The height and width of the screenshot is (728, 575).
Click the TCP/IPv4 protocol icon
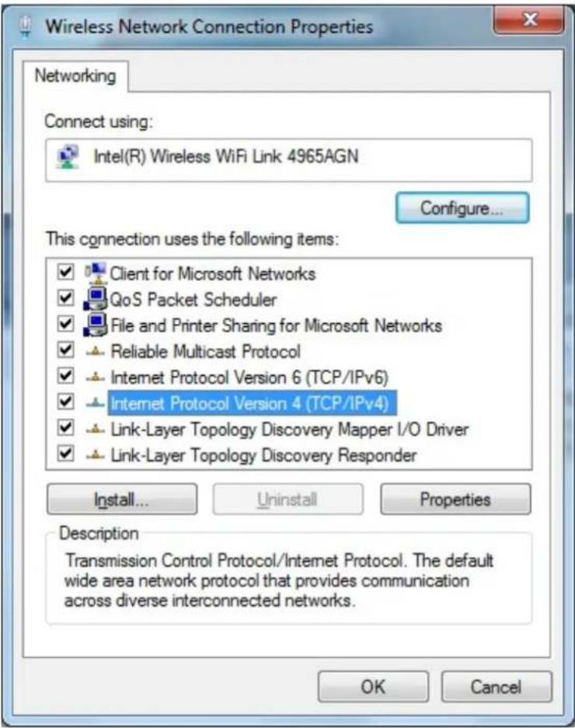pyautogui.click(x=96, y=403)
